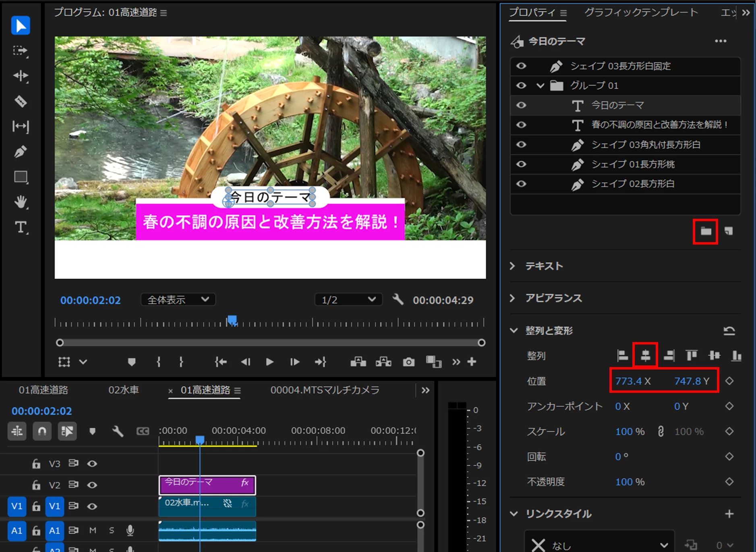Open the プログラム monitor panel menu
Screen dimensions: 756x552
click(x=164, y=13)
